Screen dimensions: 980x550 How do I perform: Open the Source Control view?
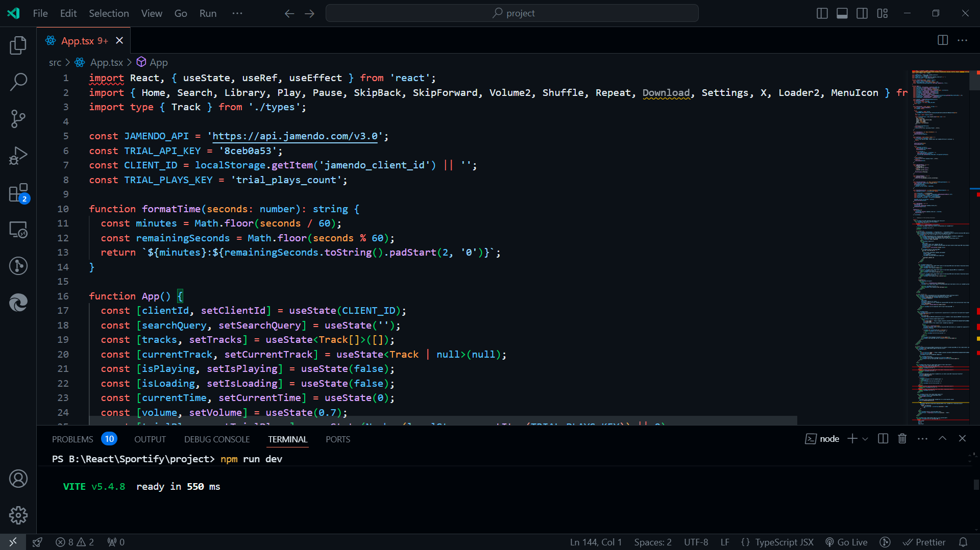18,118
